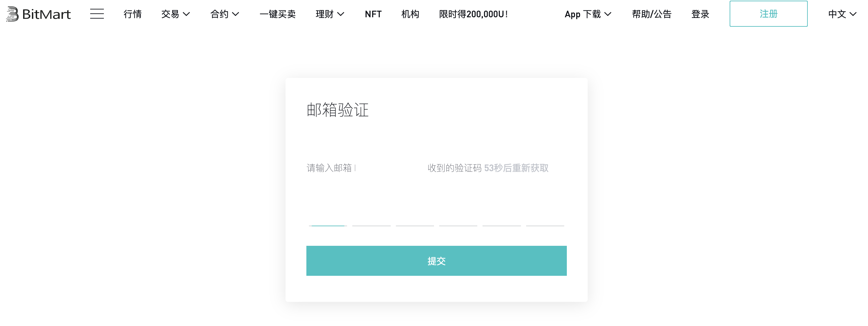Screen dimensions: 868x326
Task: Expand the 理财 dropdown menu
Action: click(x=329, y=14)
